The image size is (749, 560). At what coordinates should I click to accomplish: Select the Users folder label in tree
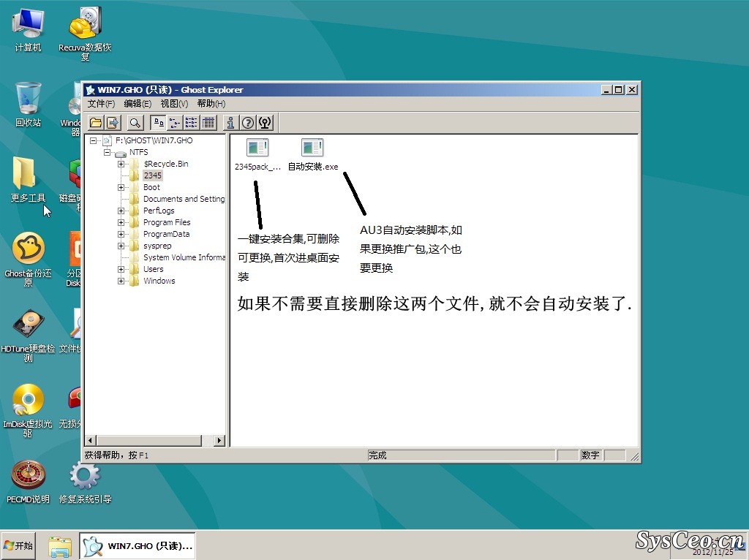tap(154, 269)
